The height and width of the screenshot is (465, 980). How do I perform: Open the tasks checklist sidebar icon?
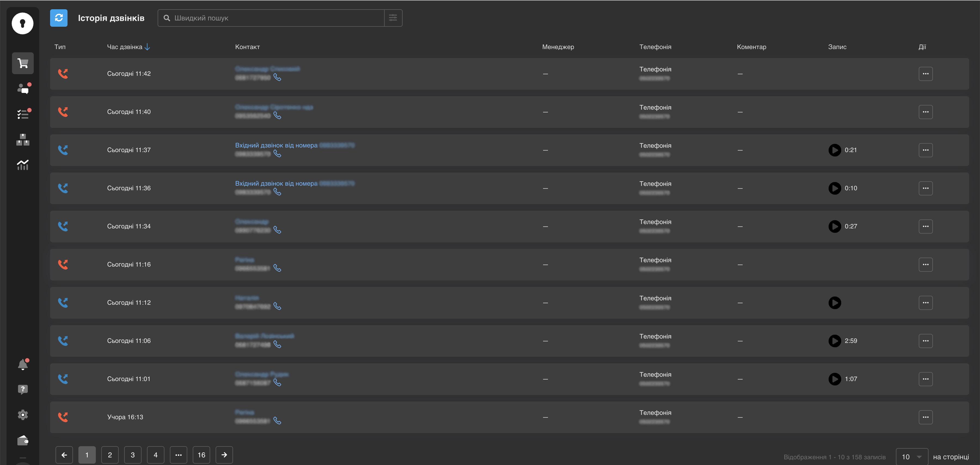[x=23, y=114]
